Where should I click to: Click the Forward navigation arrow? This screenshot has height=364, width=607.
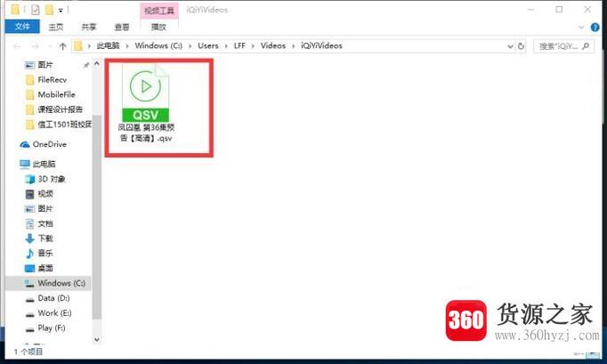[x=36, y=46]
